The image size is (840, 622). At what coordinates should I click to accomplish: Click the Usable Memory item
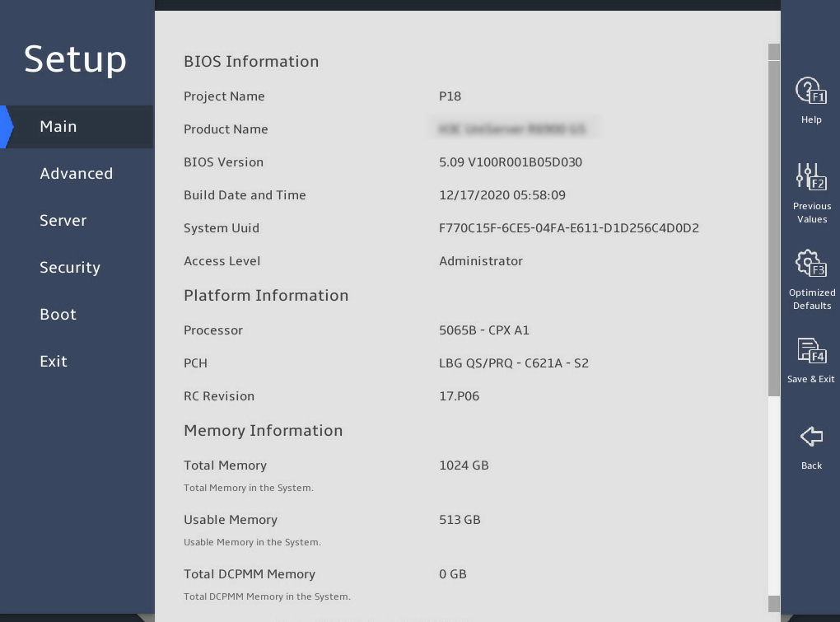point(231,520)
